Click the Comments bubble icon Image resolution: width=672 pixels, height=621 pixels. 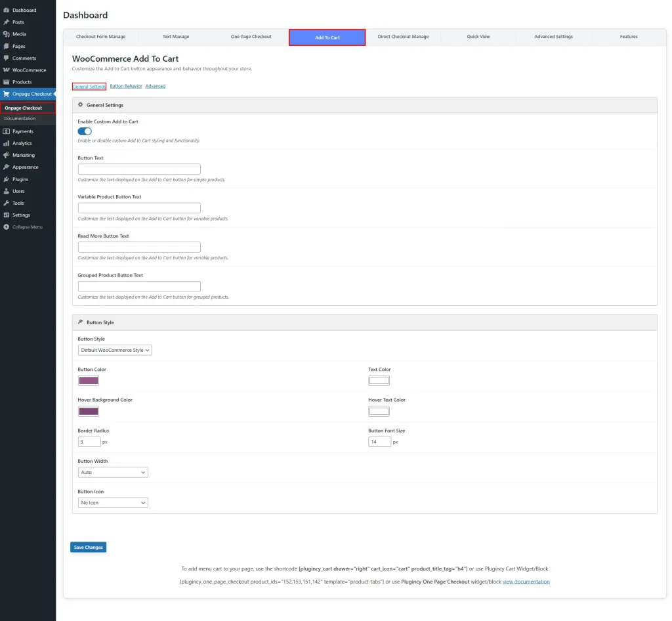(7, 58)
